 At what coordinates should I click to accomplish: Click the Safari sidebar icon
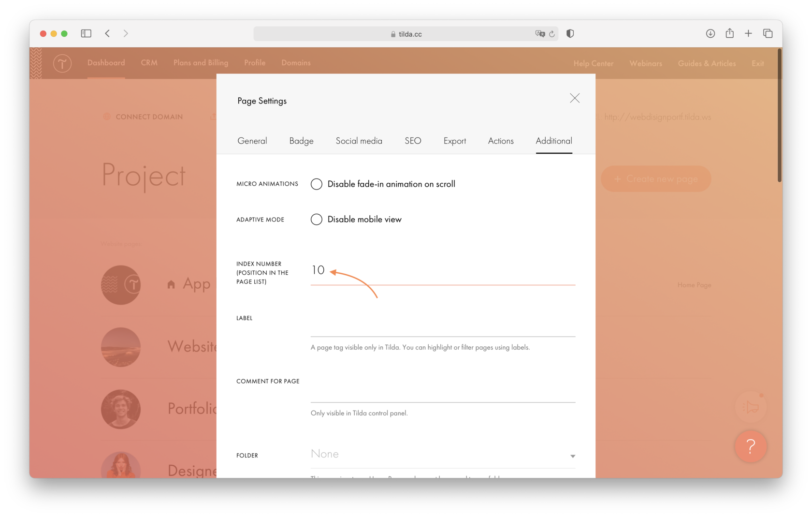[x=86, y=33]
